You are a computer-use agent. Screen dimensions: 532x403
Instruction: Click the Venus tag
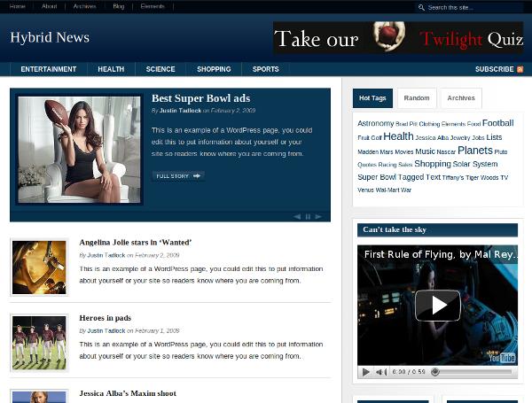365,190
